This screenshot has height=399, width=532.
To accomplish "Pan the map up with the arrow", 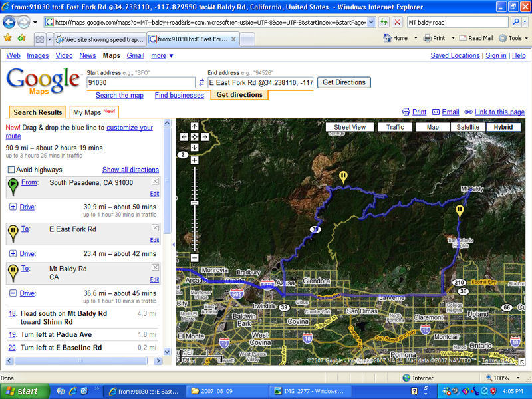I will click(194, 126).
